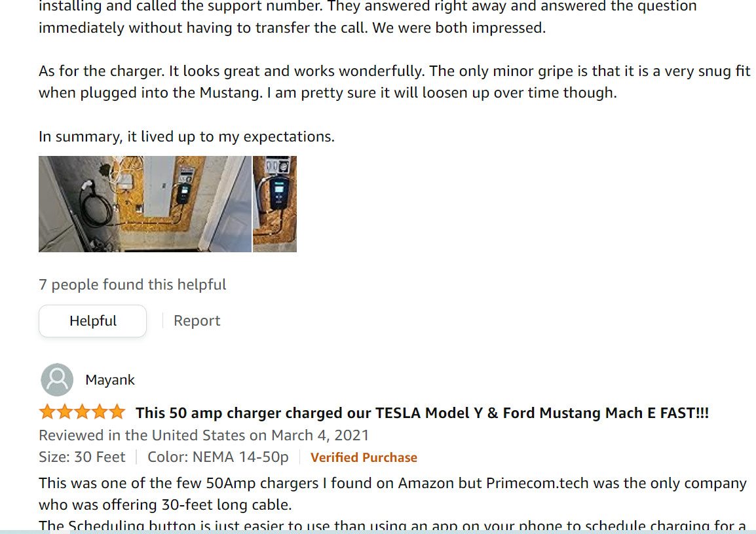Click the fifth star of Mayank's rating
Image resolution: width=756 pixels, height=534 pixels.
(x=117, y=412)
